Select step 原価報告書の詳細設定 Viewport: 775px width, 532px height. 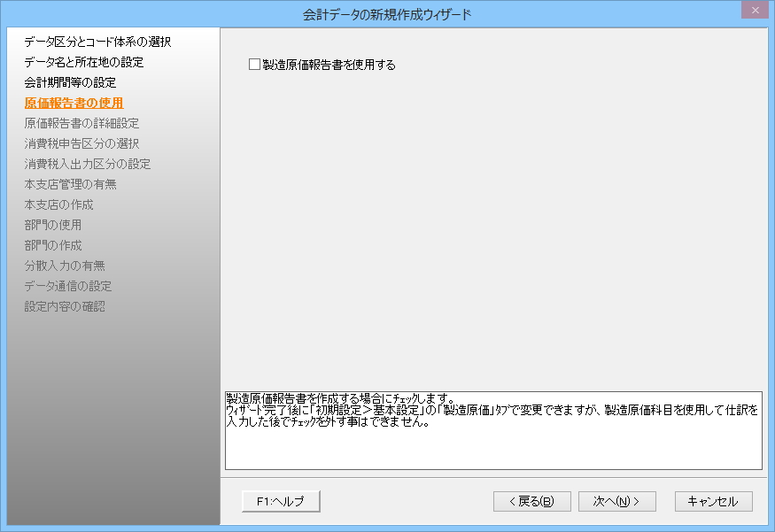pyautogui.click(x=81, y=123)
